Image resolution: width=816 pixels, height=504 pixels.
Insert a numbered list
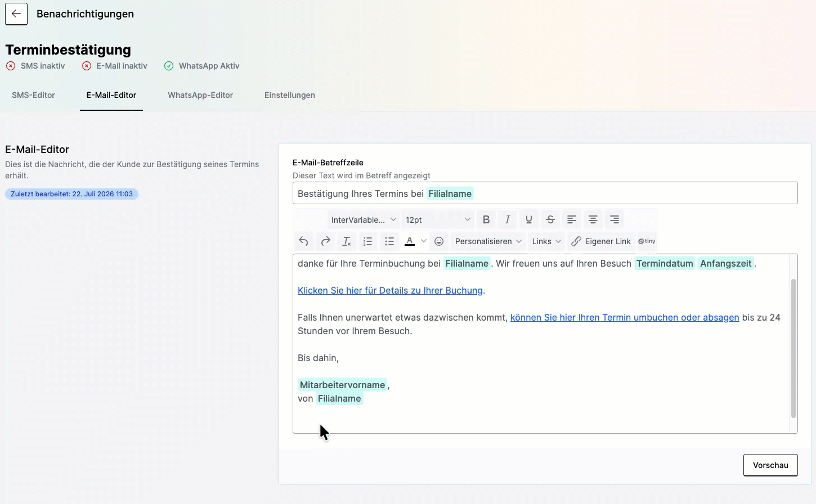368,241
